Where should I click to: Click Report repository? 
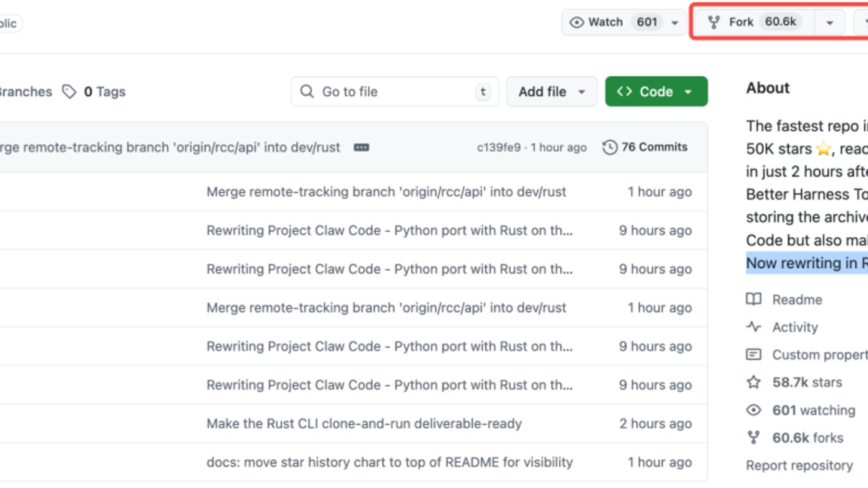tap(799, 465)
